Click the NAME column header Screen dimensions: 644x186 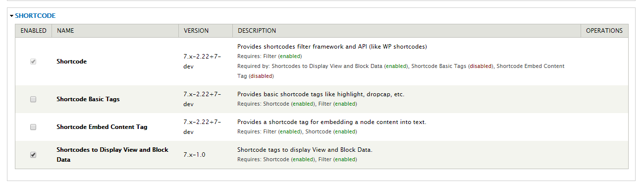tap(65, 31)
